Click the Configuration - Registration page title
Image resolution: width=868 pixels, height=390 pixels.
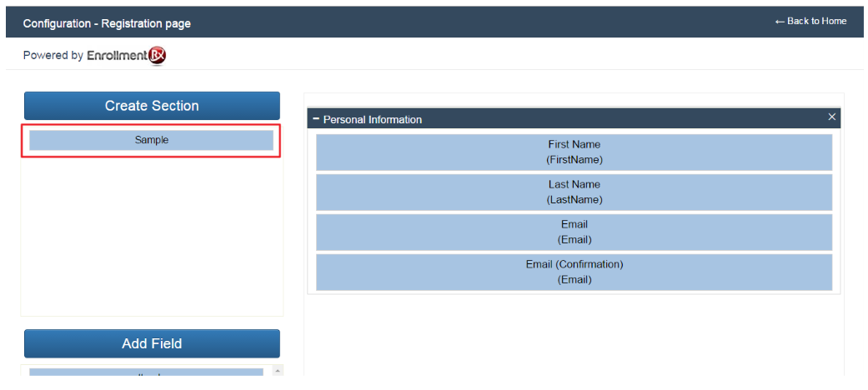[x=107, y=23]
